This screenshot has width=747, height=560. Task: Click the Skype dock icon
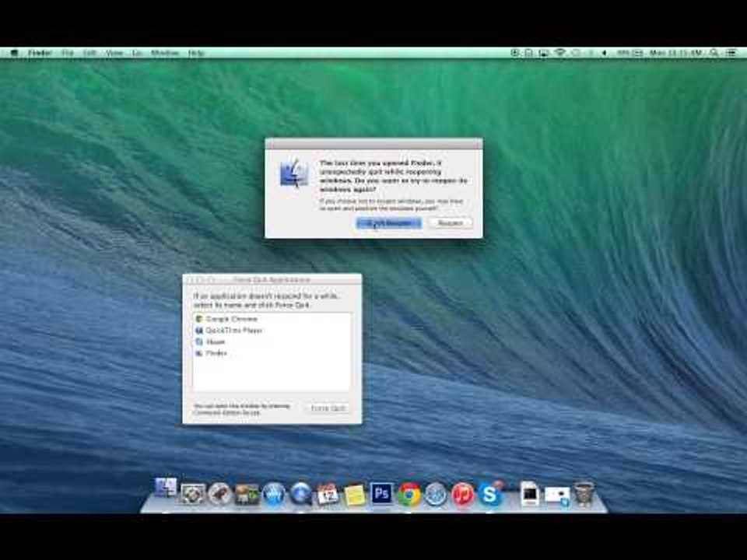click(490, 494)
